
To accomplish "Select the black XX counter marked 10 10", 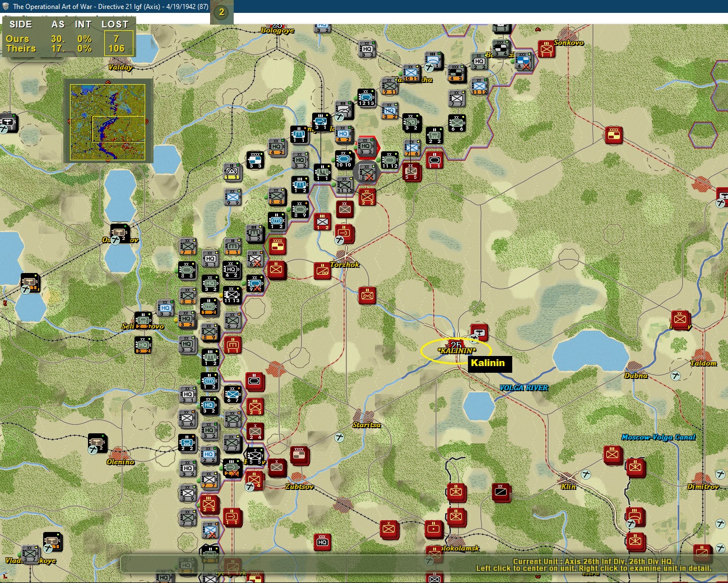I will (345, 160).
